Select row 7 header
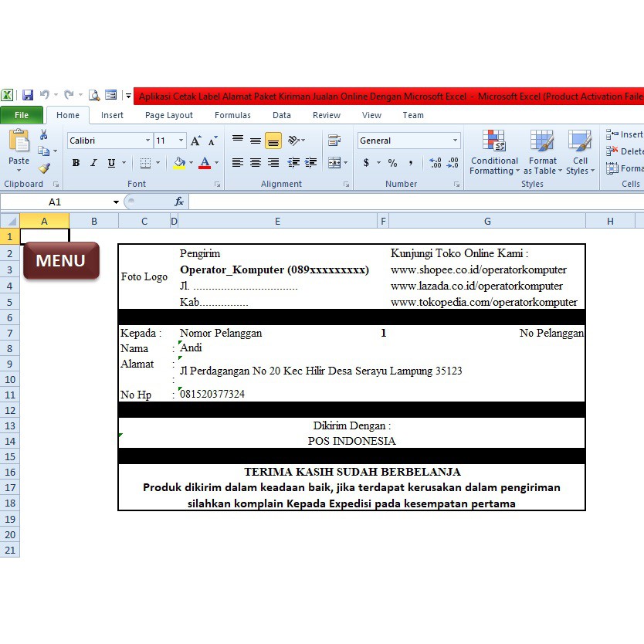The height and width of the screenshot is (644, 644). 10,333
